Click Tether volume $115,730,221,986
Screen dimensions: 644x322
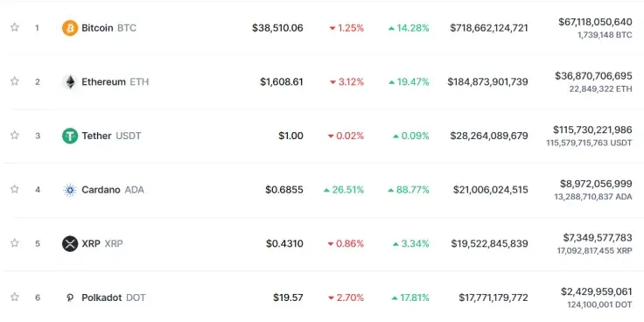coord(592,129)
